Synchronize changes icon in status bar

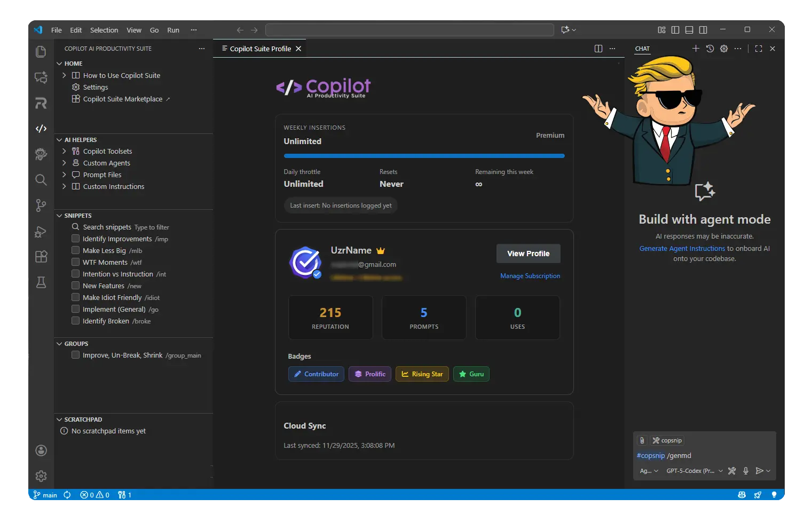[67, 495]
